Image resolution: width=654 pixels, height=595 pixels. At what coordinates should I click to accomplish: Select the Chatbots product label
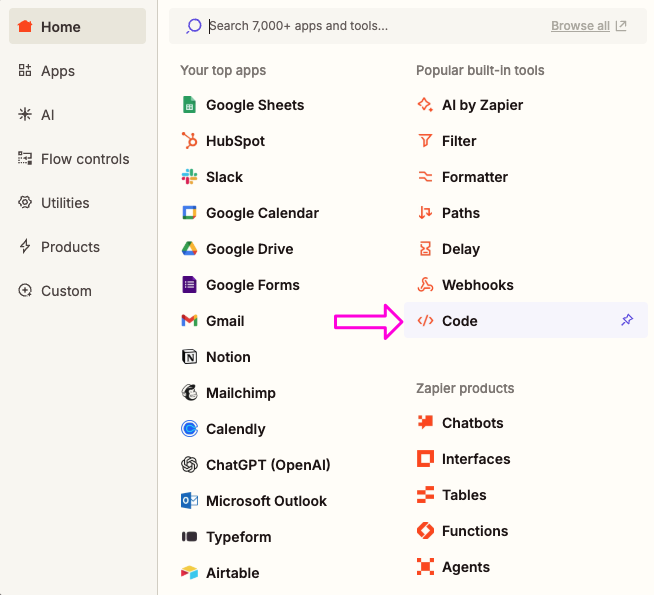473,422
